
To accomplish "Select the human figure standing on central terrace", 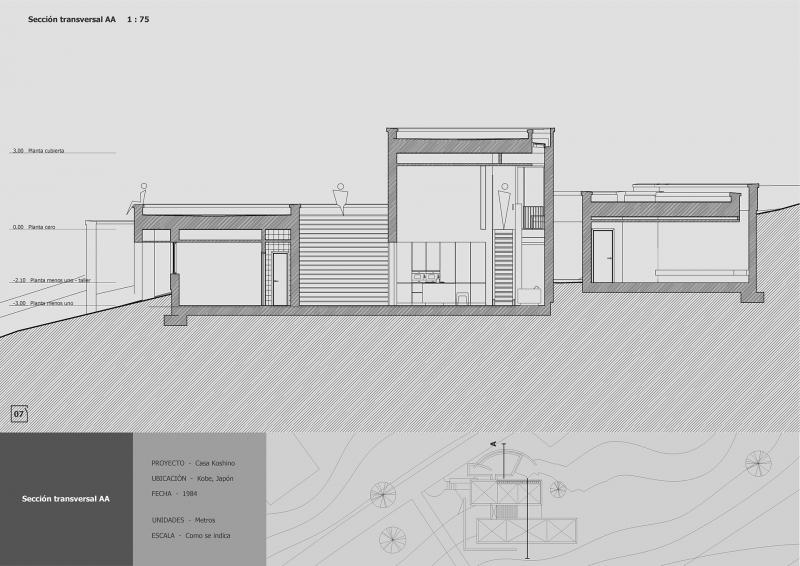I will click(x=340, y=200).
